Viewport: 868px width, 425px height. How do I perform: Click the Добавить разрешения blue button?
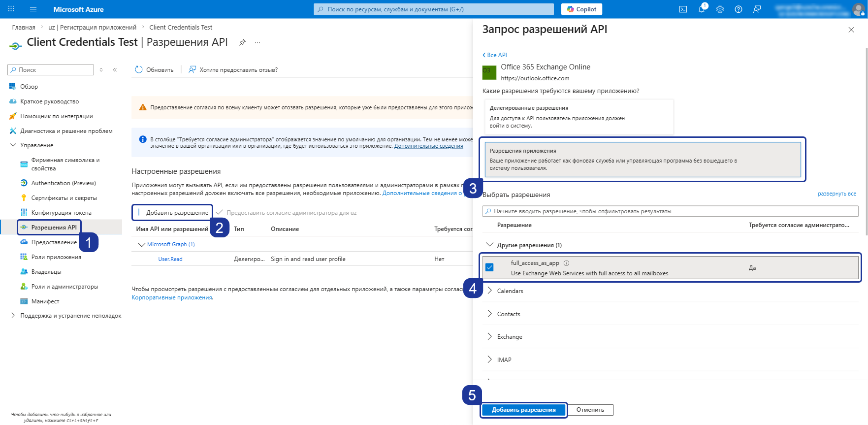(x=524, y=410)
